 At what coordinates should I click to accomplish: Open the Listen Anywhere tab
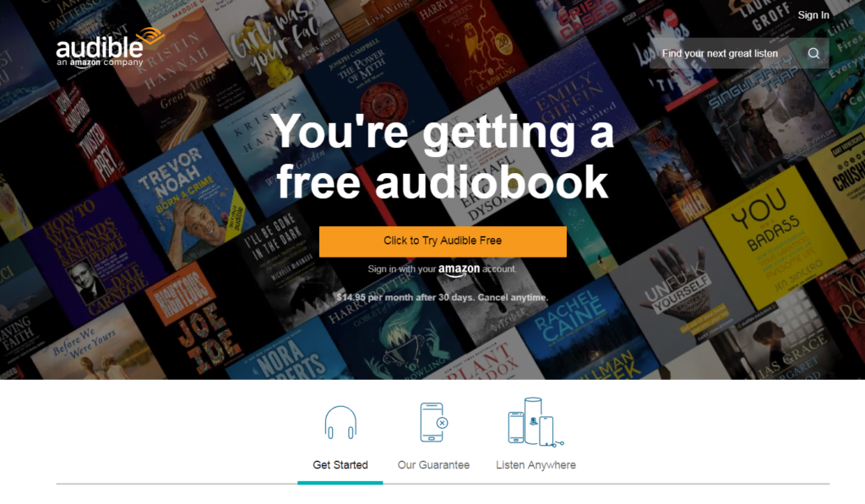coord(536,465)
